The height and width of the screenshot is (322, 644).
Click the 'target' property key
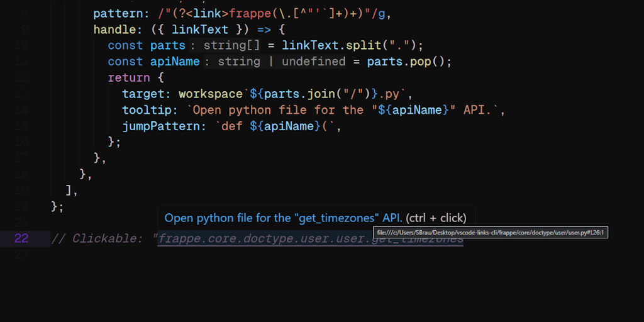143,94
